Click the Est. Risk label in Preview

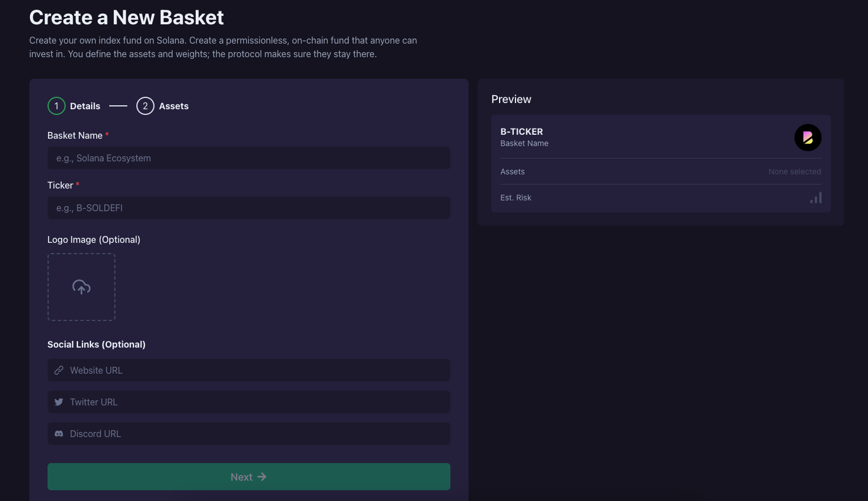coord(515,198)
